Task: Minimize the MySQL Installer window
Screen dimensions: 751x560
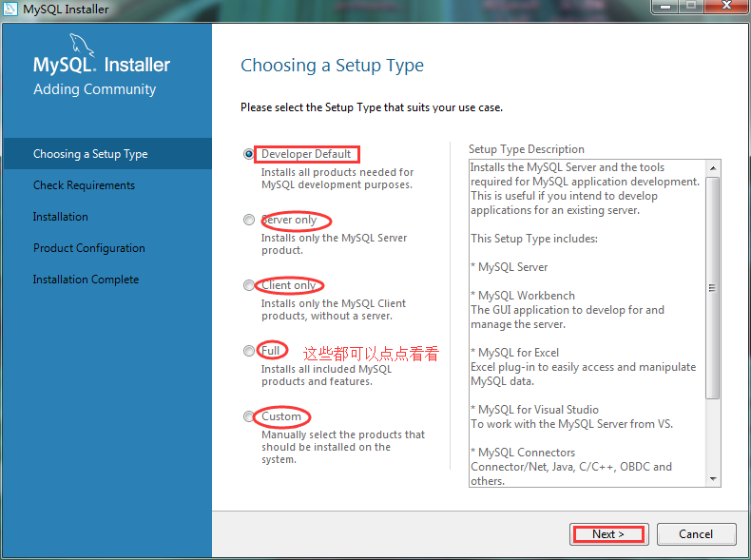Action: point(665,7)
